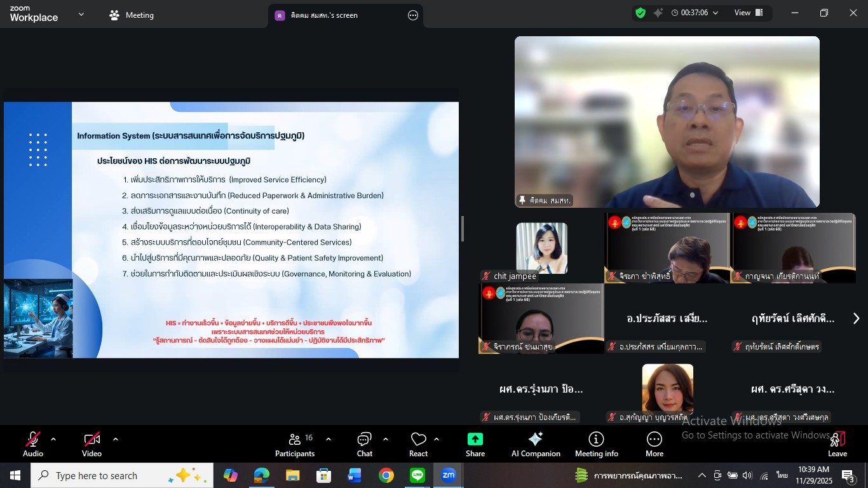
Task: Show next page of participant videos
Action: pos(856,319)
